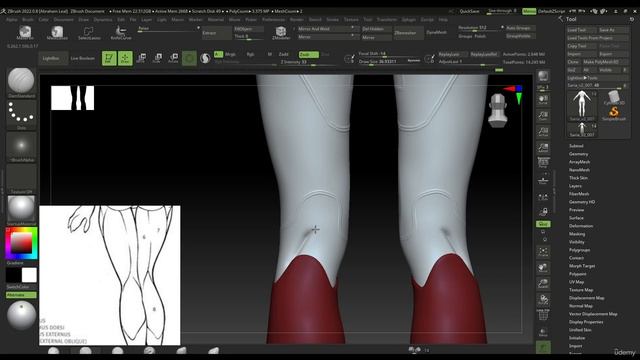
Task: Click the Del Hidden button
Action: (x=377, y=29)
